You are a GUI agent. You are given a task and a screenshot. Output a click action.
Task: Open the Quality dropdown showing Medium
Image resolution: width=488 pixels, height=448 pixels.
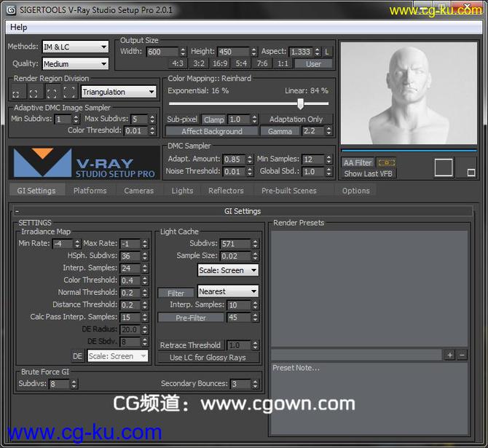pos(75,64)
